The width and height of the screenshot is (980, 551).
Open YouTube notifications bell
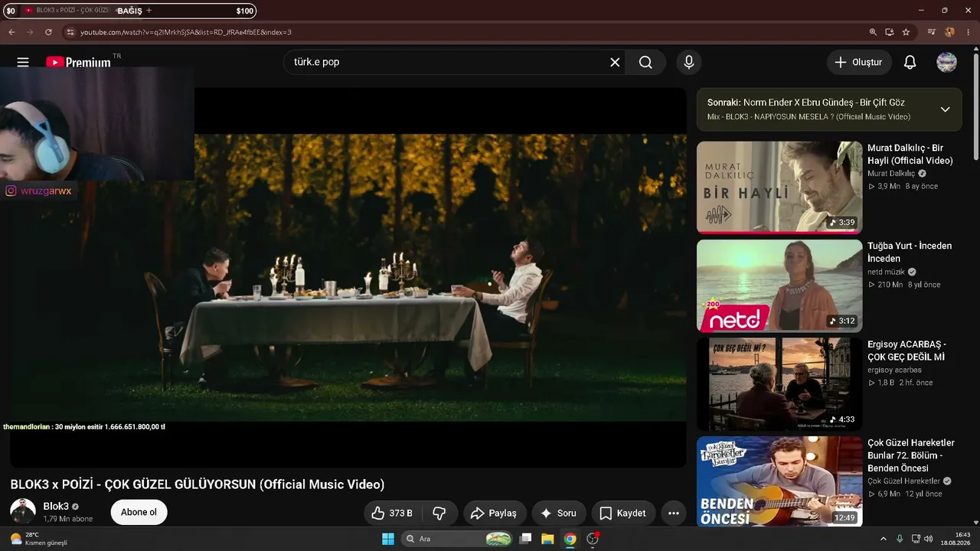[x=910, y=62]
